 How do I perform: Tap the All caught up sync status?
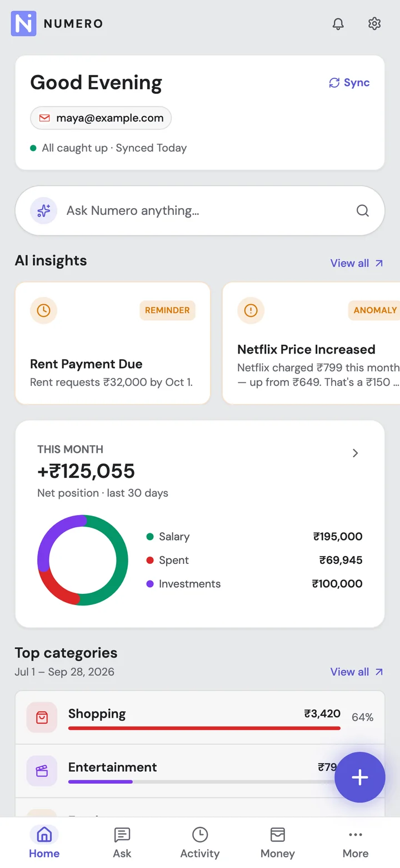108,148
